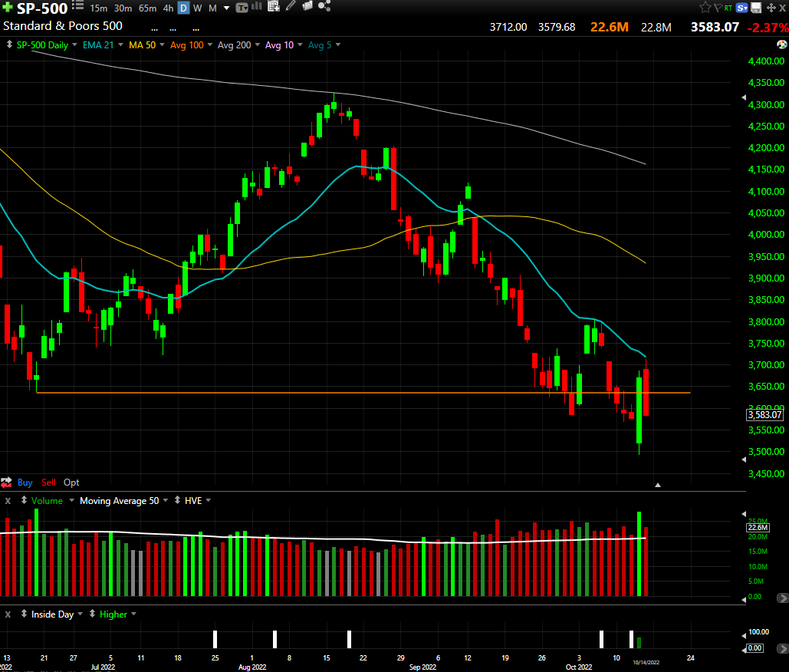
Task: Open the timeframe dropdown arrow after M
Action: (x=226, y=8)
